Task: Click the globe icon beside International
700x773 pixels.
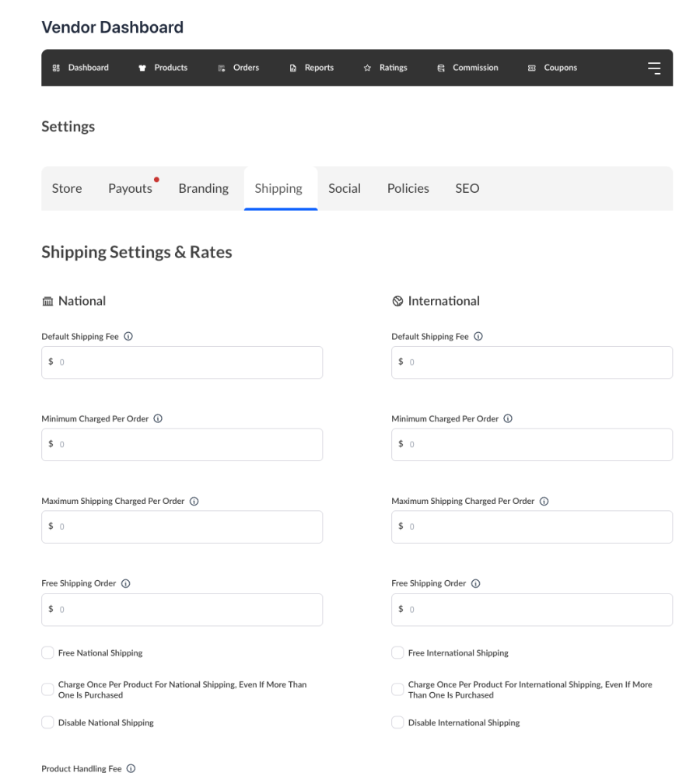Action: pos(397,301)
